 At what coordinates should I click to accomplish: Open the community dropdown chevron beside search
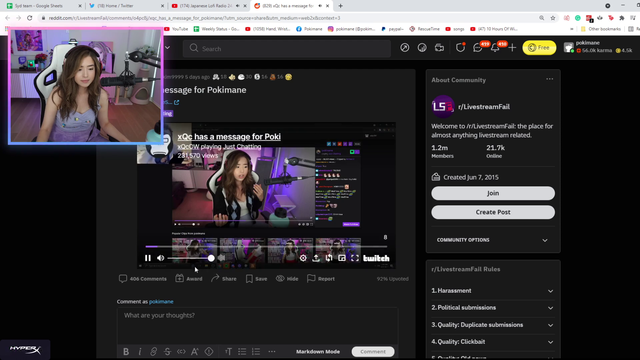coord(167,48)
